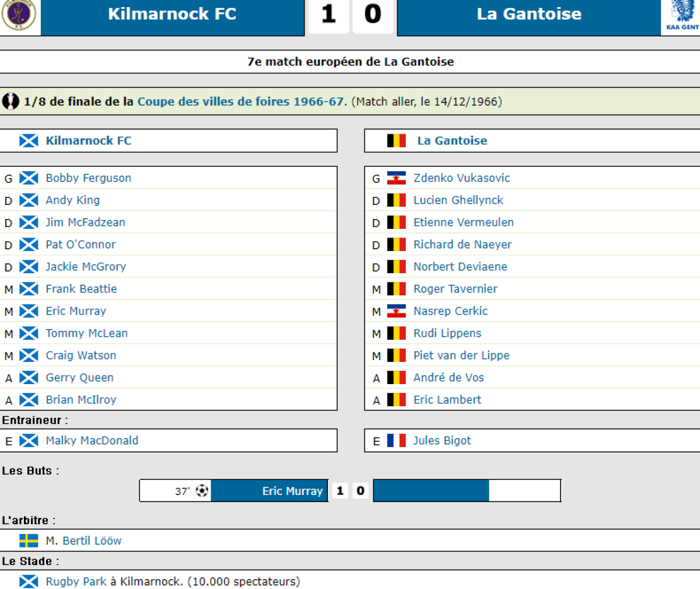Viewport: 700px width, 589px height.
Task: Open Bobby Ferguson's player page
Action: [x=88, y=178]
